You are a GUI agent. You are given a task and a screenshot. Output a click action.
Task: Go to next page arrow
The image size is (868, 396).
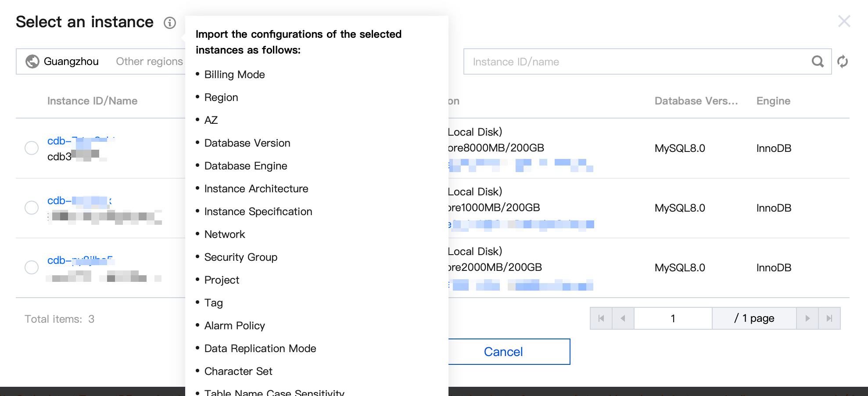807,318
